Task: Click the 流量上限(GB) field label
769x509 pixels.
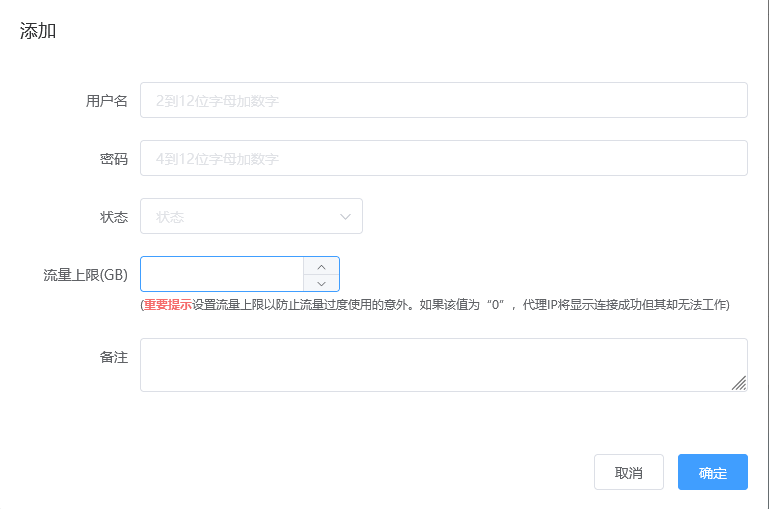Action: coord(85,275)
